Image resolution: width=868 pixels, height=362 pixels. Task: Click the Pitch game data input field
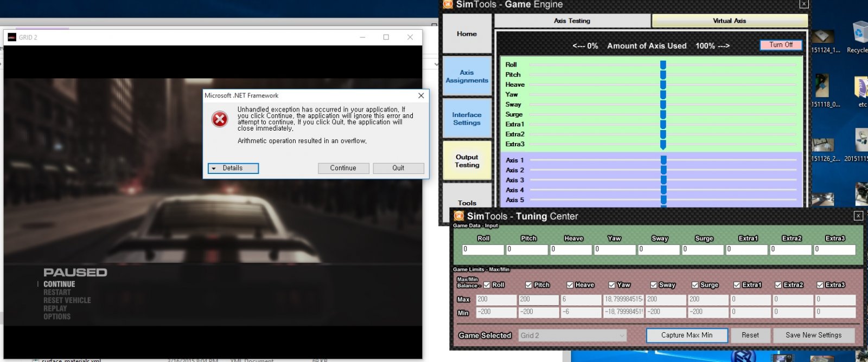526,249
